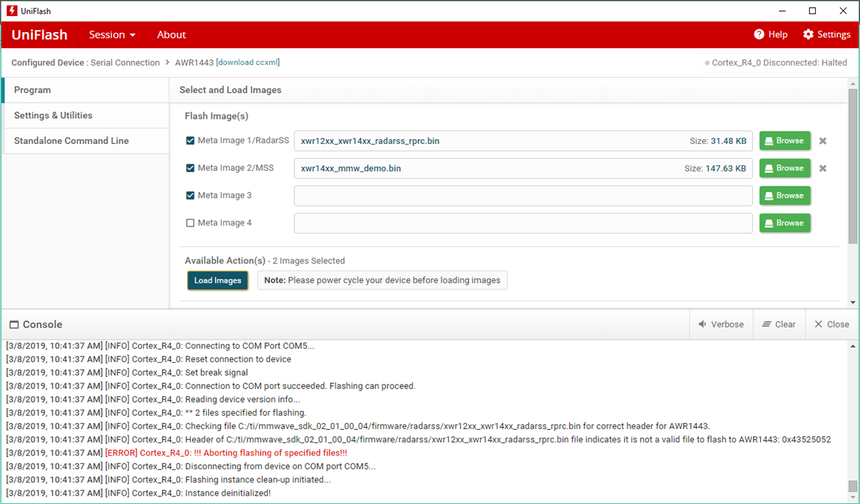The height and width of the screenshot is (504, 860).
Task: Uncheck Meta Image 2/MSS checkbox
Action: 190,168
